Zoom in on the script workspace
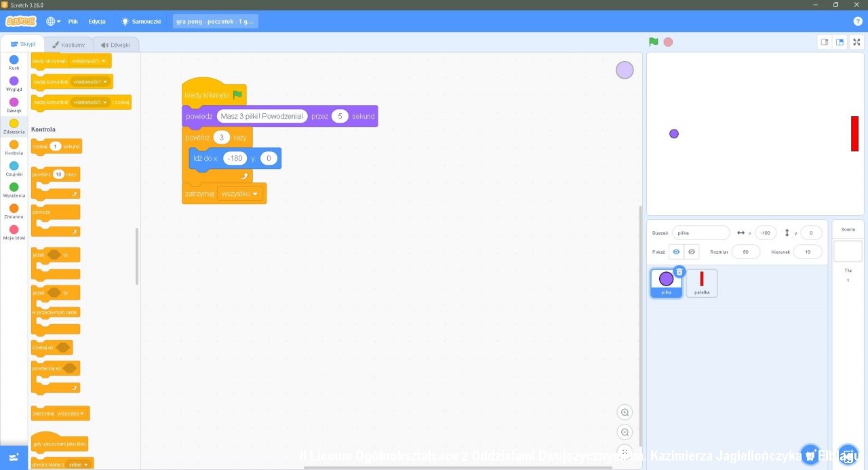 (625, 412)
